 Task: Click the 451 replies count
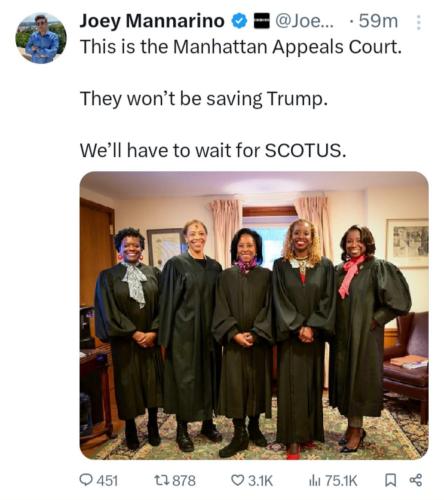107,481
